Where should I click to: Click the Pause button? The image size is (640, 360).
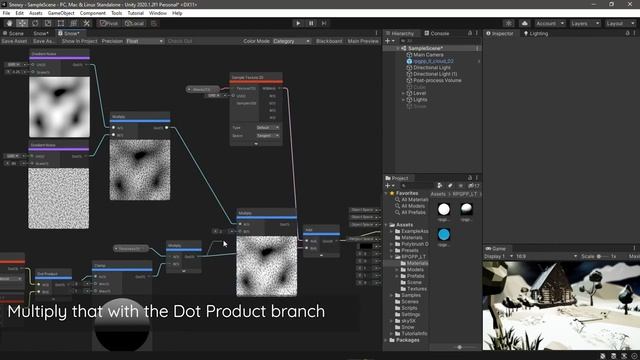[311, 23]
